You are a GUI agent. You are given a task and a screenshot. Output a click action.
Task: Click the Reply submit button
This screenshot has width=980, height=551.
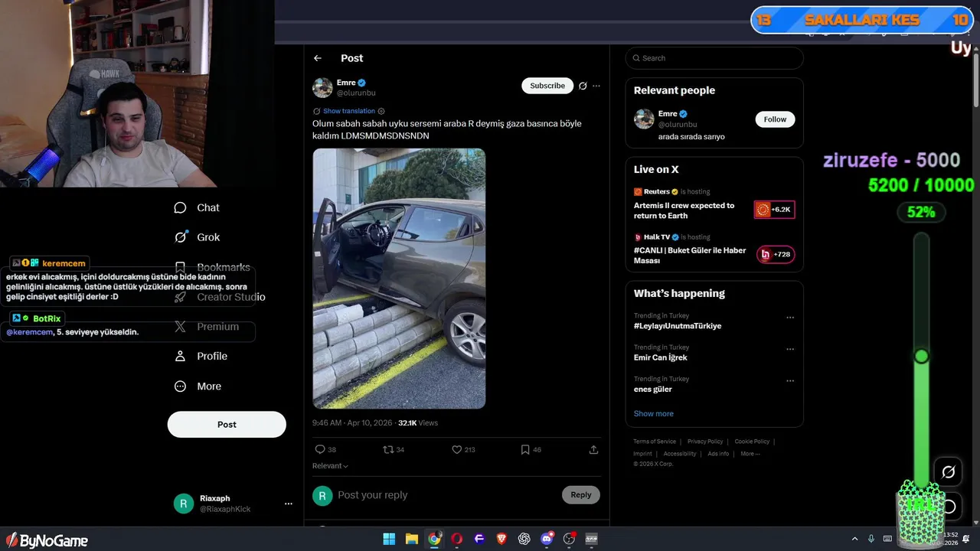coord(581,495)
